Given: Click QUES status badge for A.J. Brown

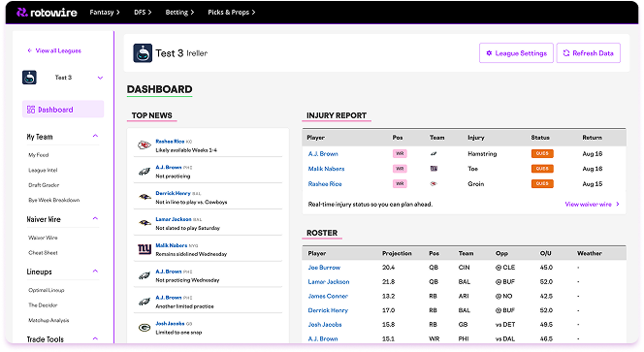Looking at the screenshot, I should click(x=542, y=153).
